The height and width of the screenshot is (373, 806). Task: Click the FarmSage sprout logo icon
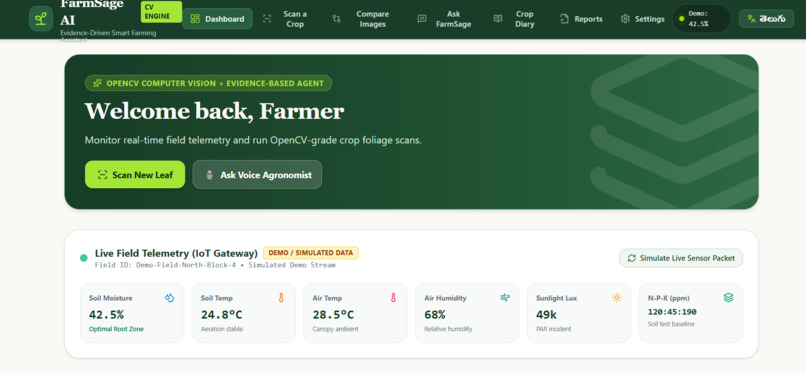pyautogui.click(x=41, y=19)
